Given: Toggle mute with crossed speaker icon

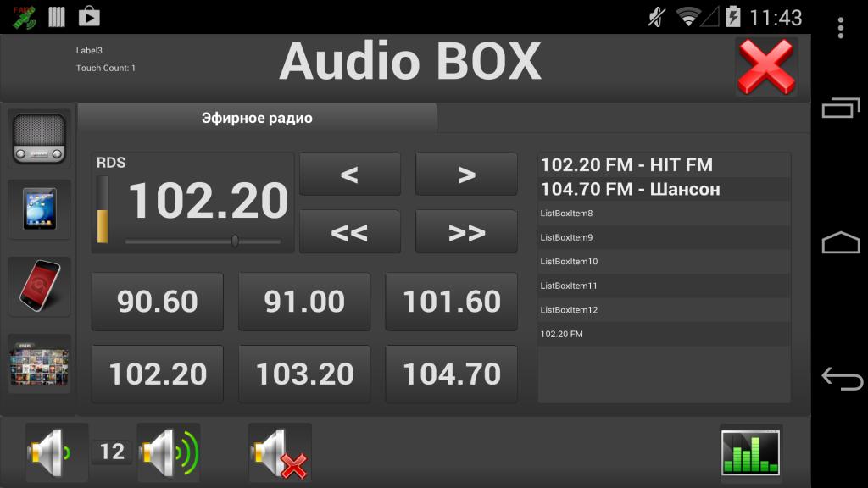Looking at the screenshot, I should point(280,452).
